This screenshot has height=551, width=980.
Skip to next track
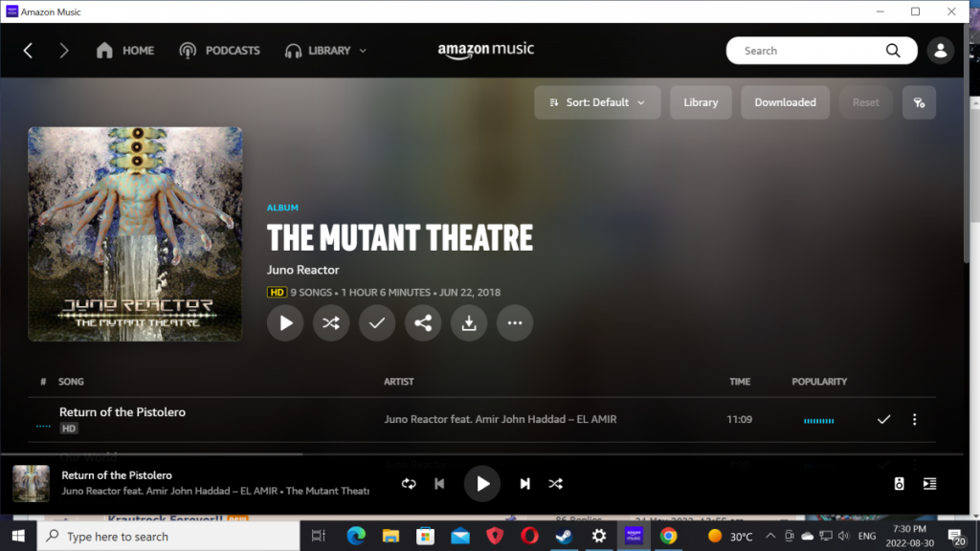pyautogui.click(x=525, y=483)
